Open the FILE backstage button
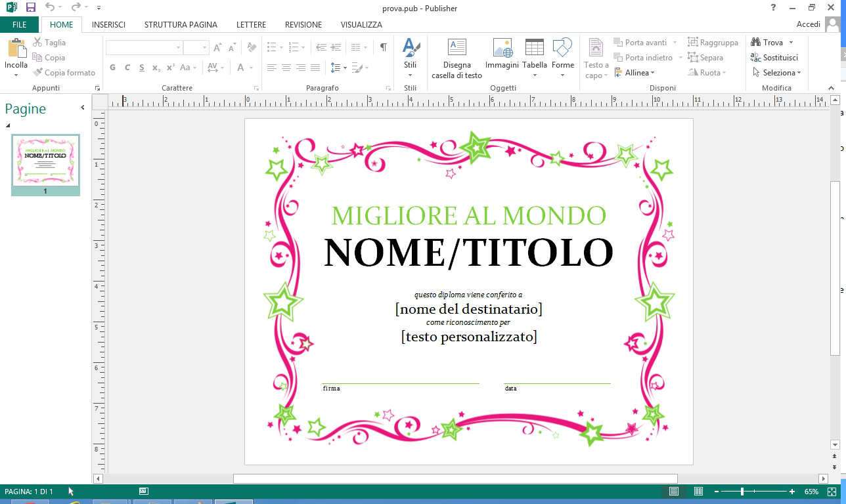This screenshot has height=504, width=846. tap(19, 24)
